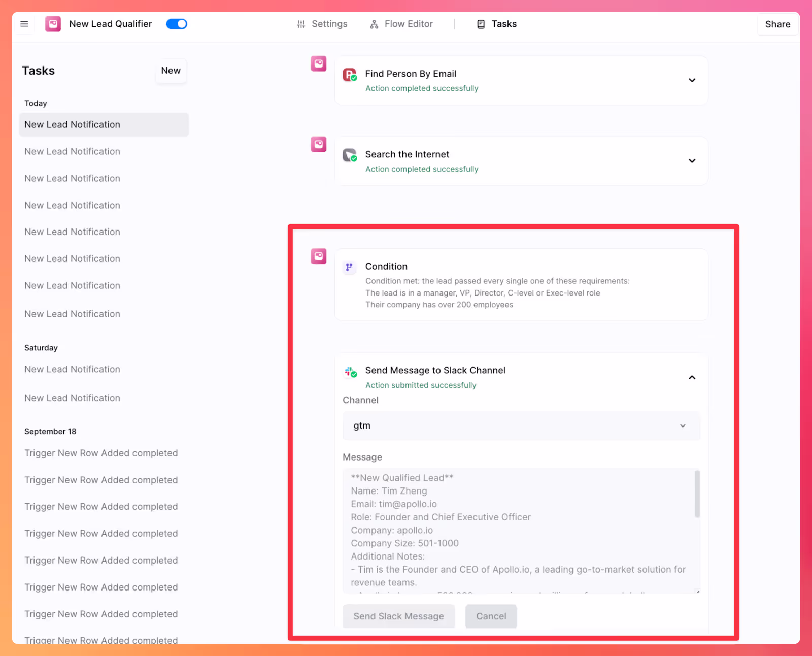
Task: Click the Message box scrollbar
Action: [x=697, y=494]
